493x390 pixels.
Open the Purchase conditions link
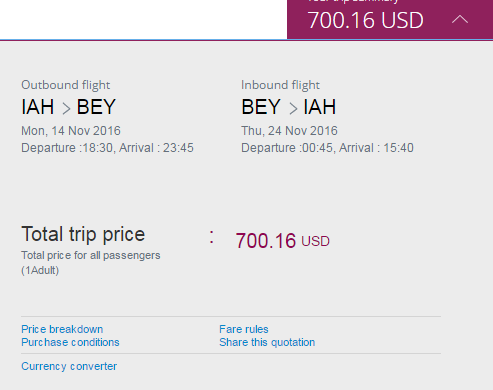coord(70,342)
